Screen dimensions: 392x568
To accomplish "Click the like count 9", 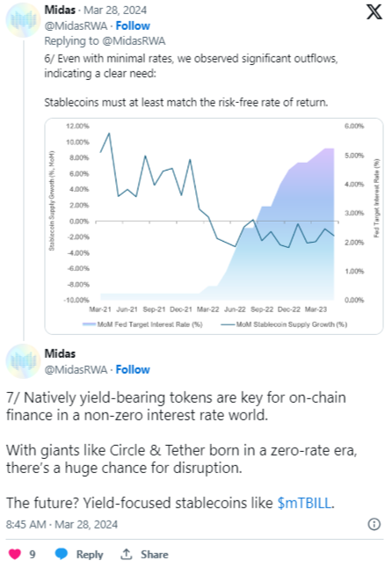I will (x=33, y=554).
